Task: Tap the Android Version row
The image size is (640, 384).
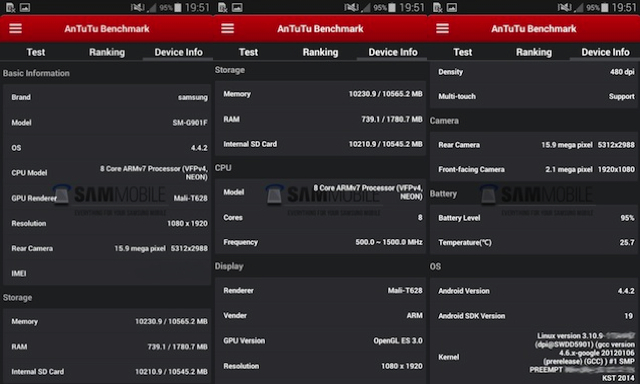Action: coord(535,291)
